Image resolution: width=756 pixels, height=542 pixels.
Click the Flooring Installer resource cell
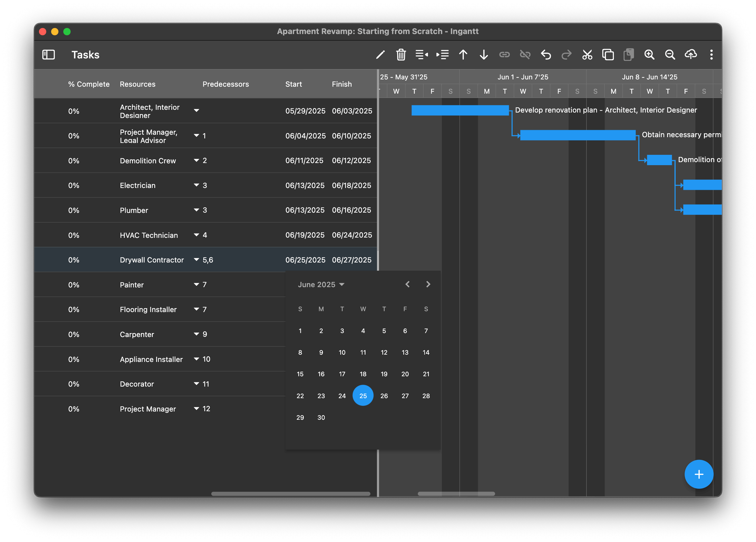(x=148, y=310)
